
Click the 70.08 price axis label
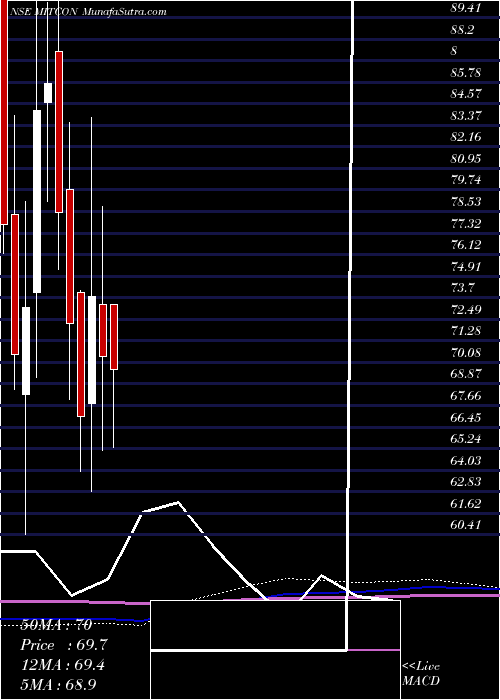coord(466,353)
